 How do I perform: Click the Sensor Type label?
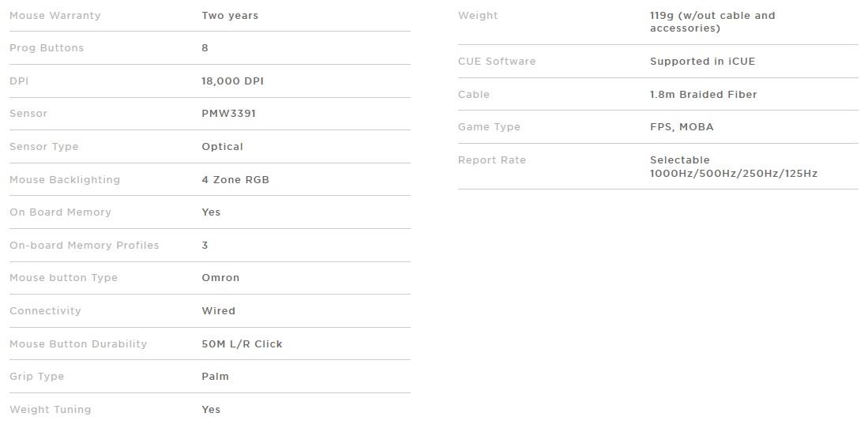[x=44, y=147]
